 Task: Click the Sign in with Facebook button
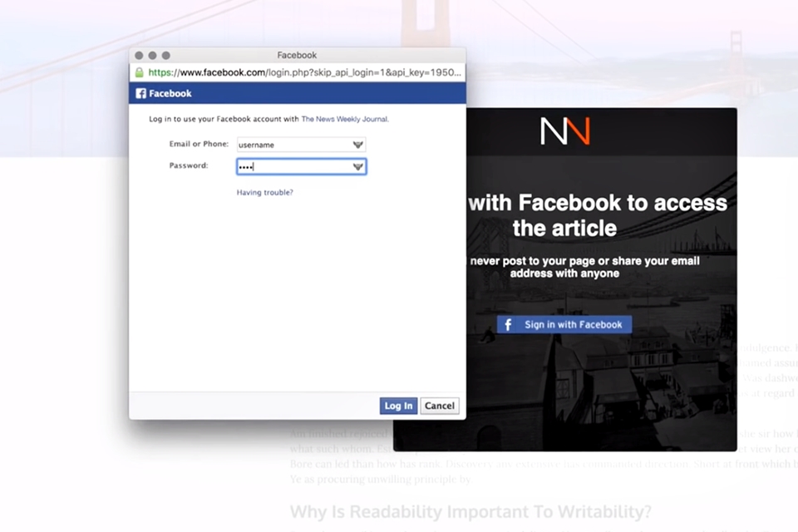pyautogui.click(x=564, y=324)
